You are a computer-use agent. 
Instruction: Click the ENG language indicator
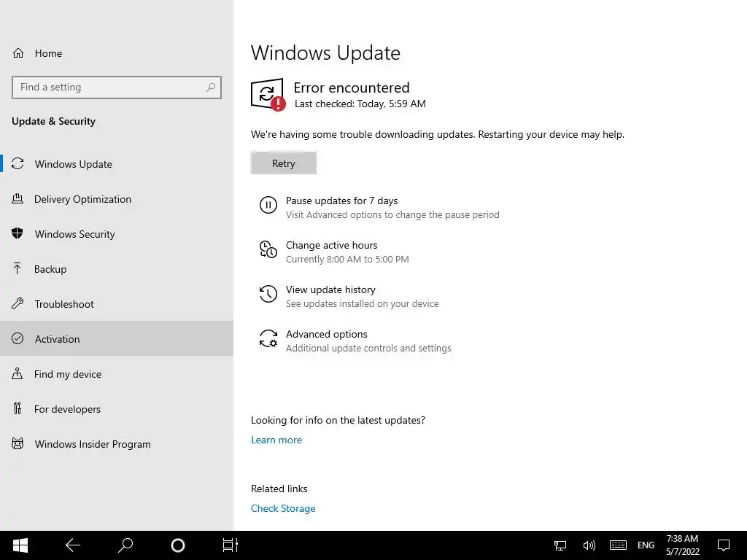[646, 545]
